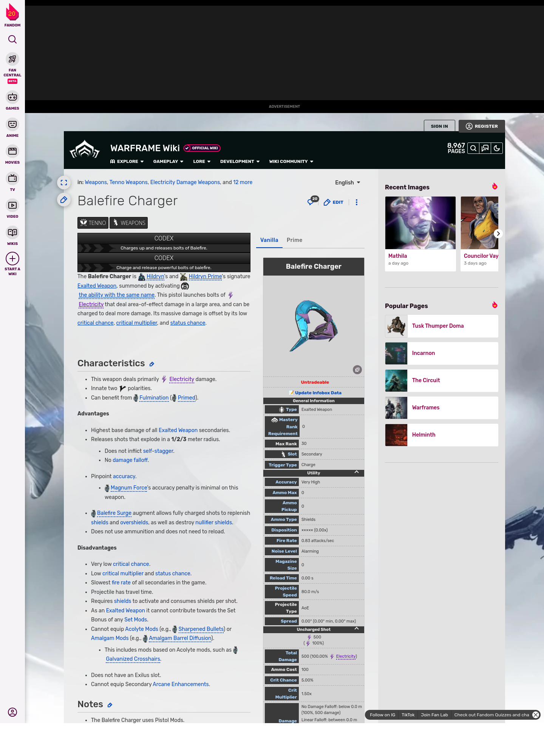Image resolution: width=544 pixels, height=756 pixels.
Task: Click the TikTok link
Action: point(408,715)
